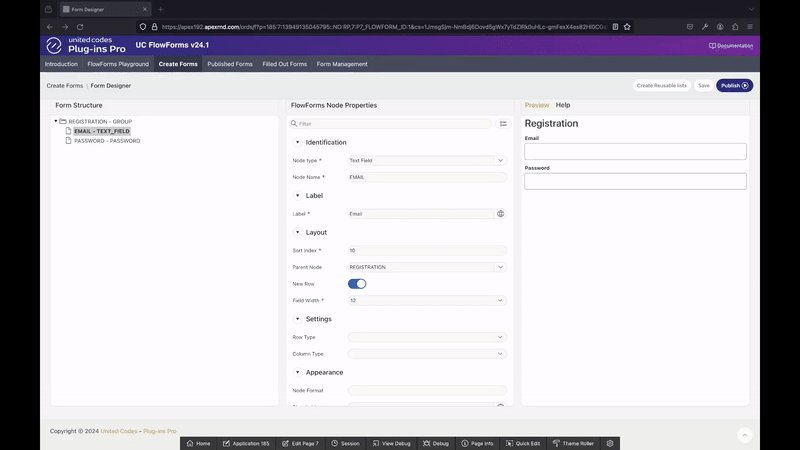Click Quick Edit in developer toolbar
This screenshot has width=800, height=450.
(x=523, y=443)
